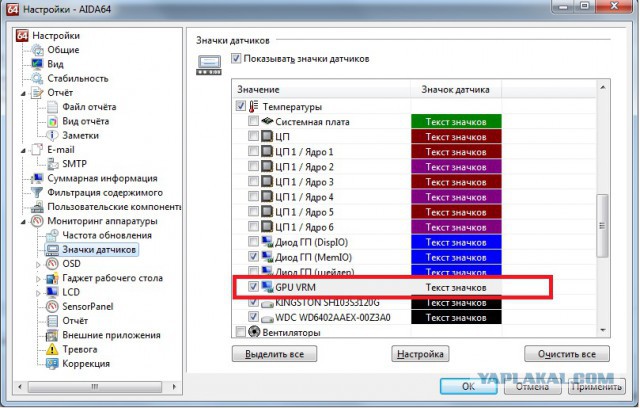Click the Мониторинг аппаратуры gauge icon
Image resolution: width=640 pixels, height=408 pixels.
pyautogui.click(x=38, y=221)
